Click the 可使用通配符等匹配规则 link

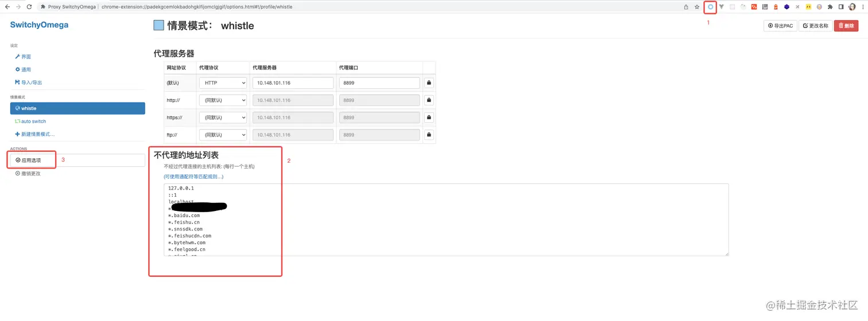193,177
